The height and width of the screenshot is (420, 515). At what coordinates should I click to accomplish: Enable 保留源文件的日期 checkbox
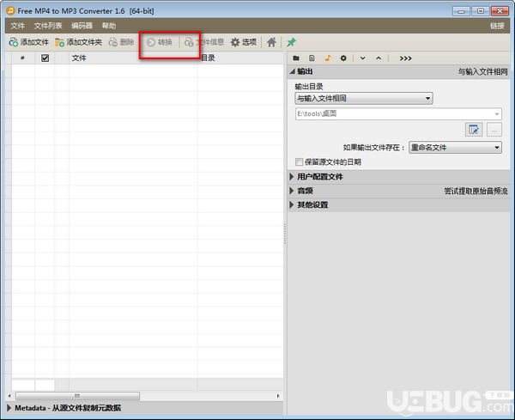299,161
